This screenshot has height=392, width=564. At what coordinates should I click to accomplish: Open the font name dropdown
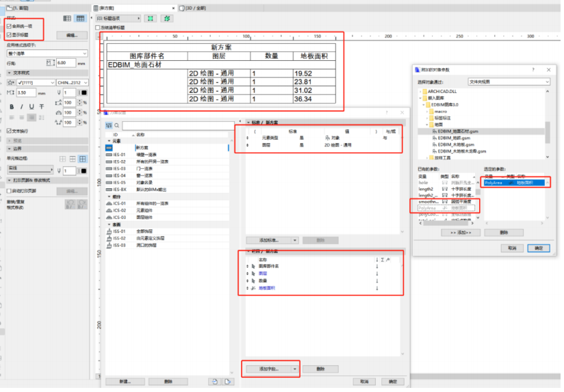[36, 83]
